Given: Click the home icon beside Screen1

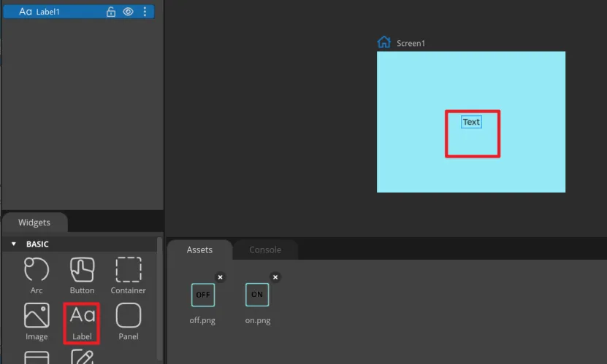Looking at the screenshot, I should point(383,42).
